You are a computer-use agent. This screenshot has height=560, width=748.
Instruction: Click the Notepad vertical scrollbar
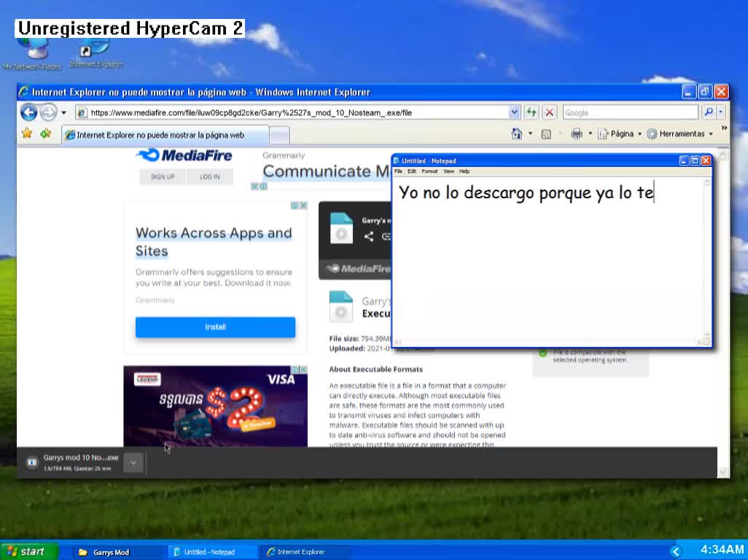[707, 257]
